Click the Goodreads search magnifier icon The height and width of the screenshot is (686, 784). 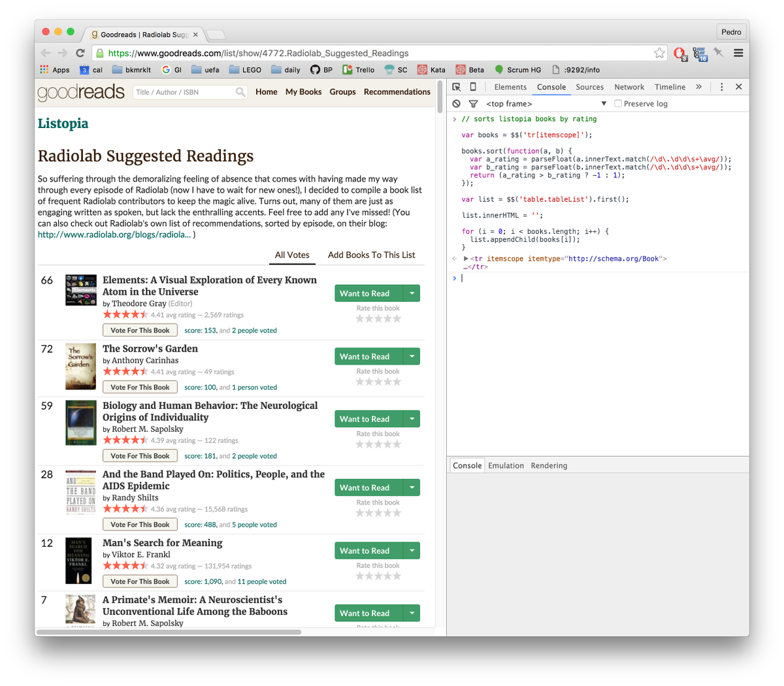240,92
